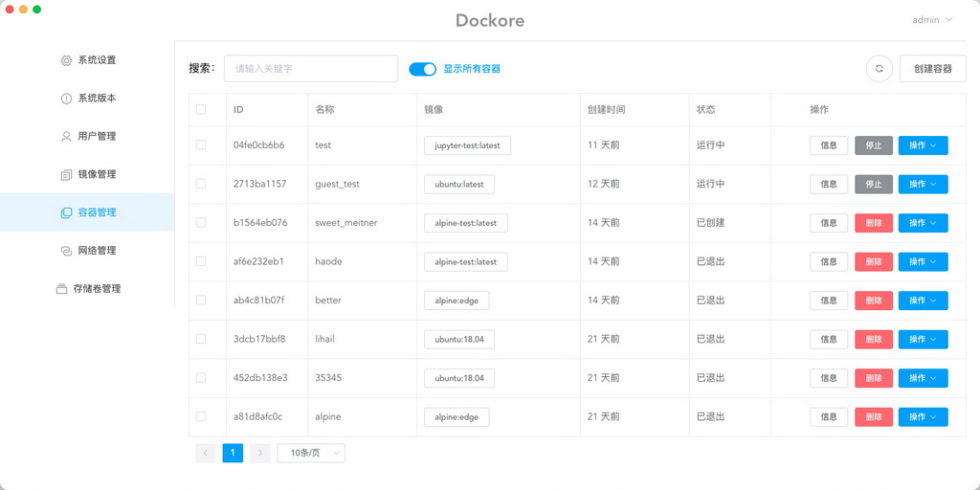The image size is (980, 490).
Task: Select page 1 in pagination
Action: [x=233, y=453]
